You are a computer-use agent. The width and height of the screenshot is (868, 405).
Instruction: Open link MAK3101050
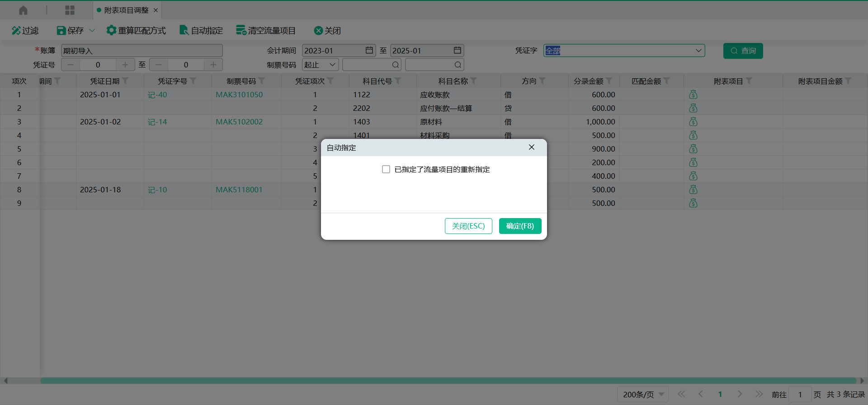point(239,95)
